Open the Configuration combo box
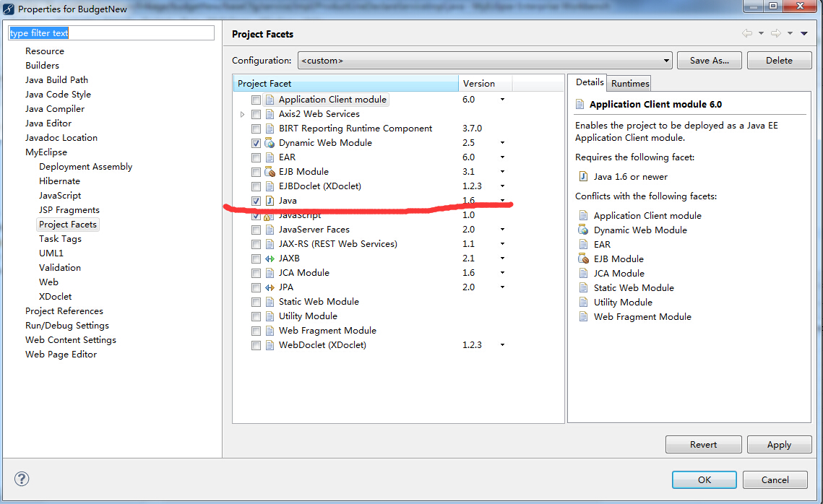 point(485,61)
